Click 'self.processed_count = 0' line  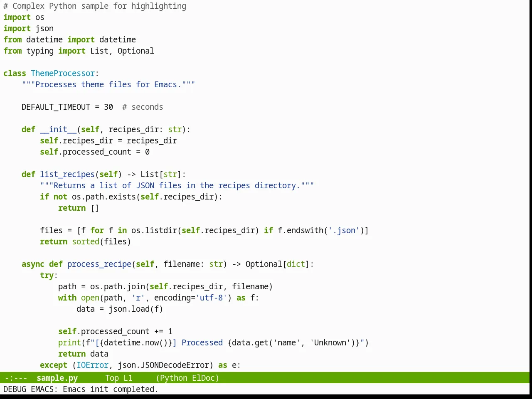pyautogui.click(x=95, y=152)
